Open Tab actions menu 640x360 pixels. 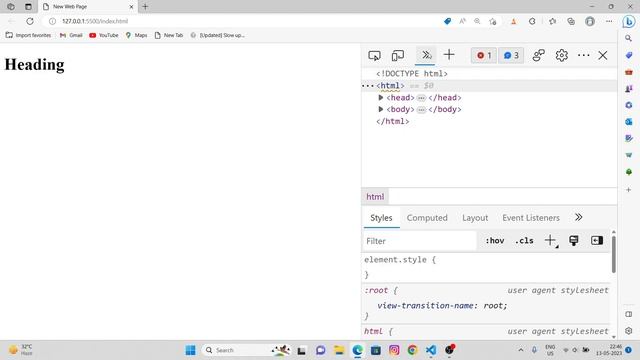click(x=28, y=7)
